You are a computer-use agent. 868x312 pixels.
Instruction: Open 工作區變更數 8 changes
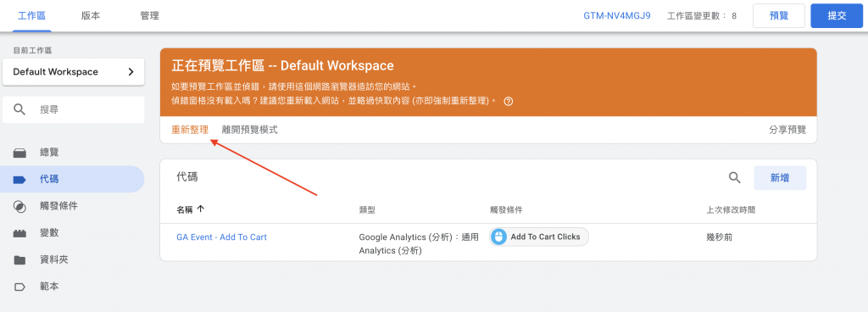pyautogui.click(x=702, y=16)
